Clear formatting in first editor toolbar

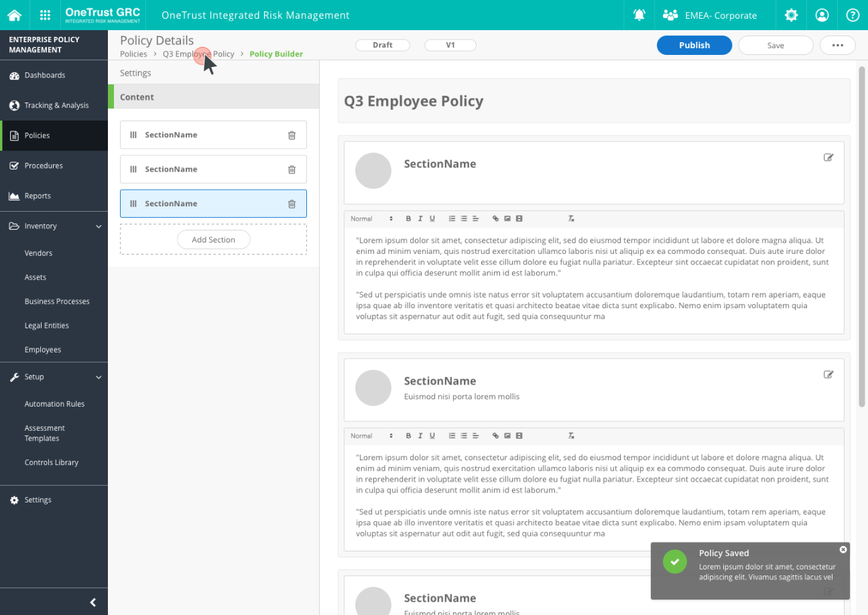click(x=571, y=219)
